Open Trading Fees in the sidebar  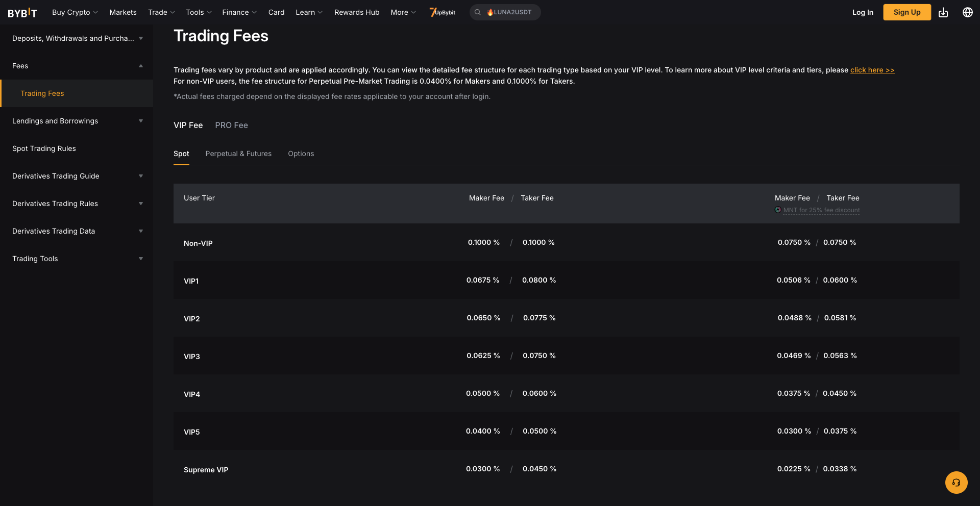77,93
